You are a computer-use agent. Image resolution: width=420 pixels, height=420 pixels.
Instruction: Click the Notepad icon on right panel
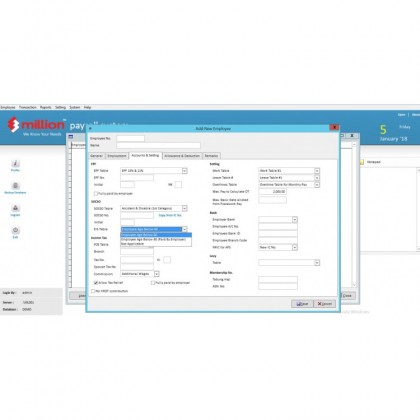362,162
